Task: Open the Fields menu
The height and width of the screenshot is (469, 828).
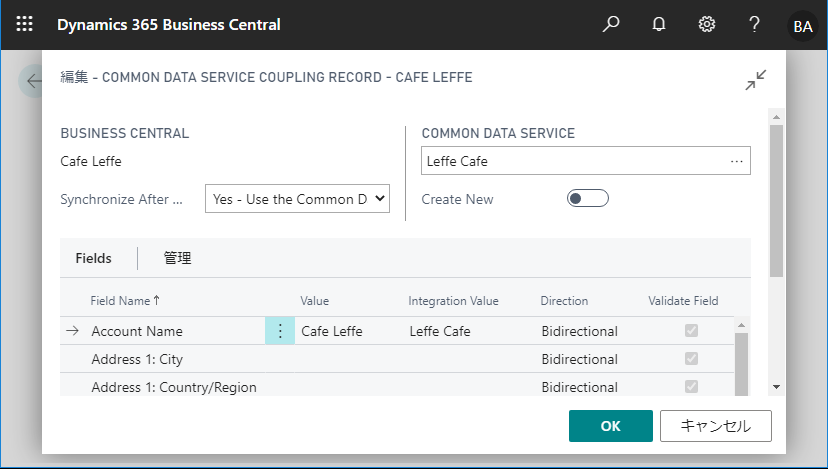Action: point(93,258)
